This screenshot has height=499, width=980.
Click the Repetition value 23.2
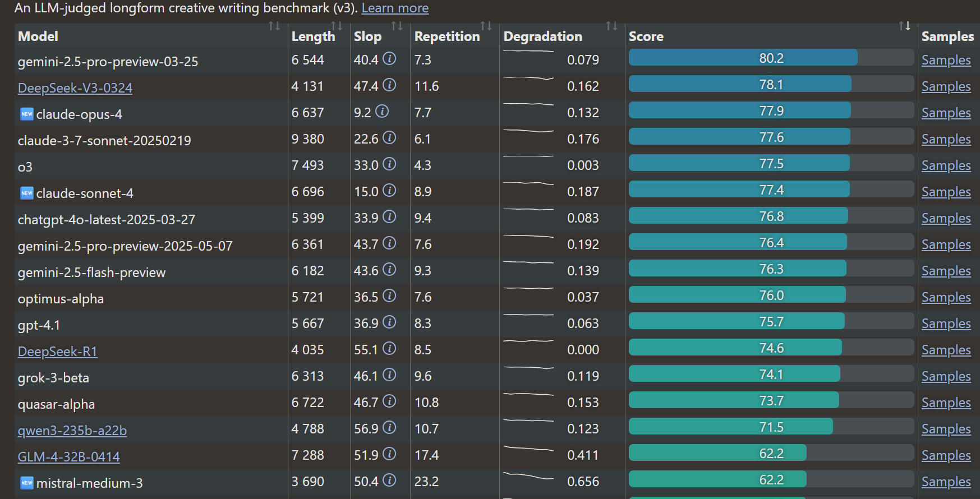click(x=427, y=482)
